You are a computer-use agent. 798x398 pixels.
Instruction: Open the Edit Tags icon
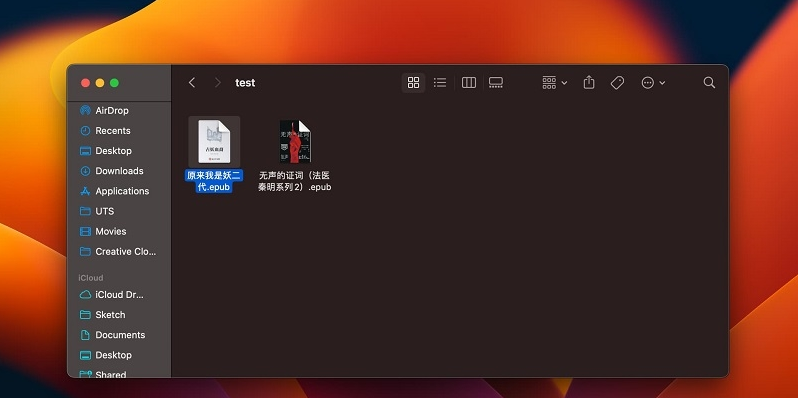point(617,82)
